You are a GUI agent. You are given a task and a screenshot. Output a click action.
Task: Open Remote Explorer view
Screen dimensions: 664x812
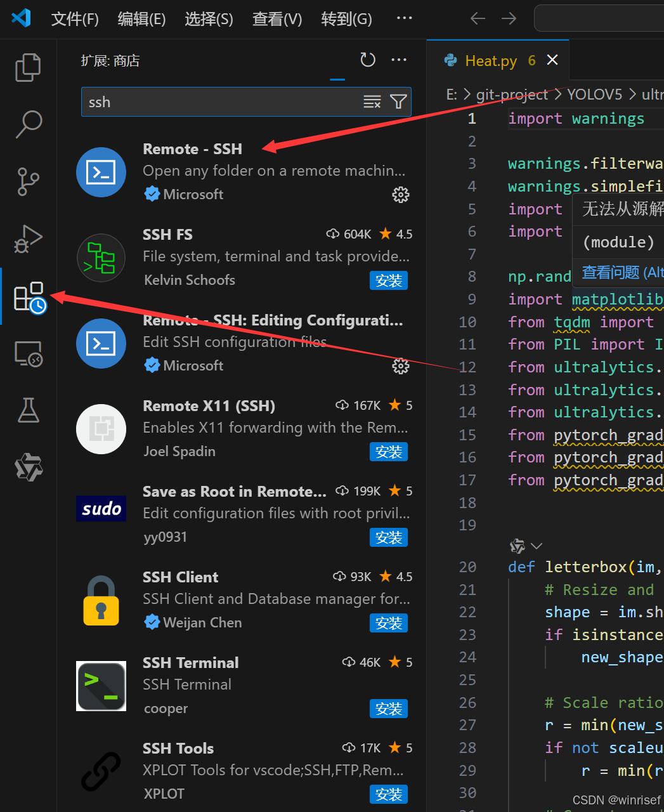pos(28,353)
